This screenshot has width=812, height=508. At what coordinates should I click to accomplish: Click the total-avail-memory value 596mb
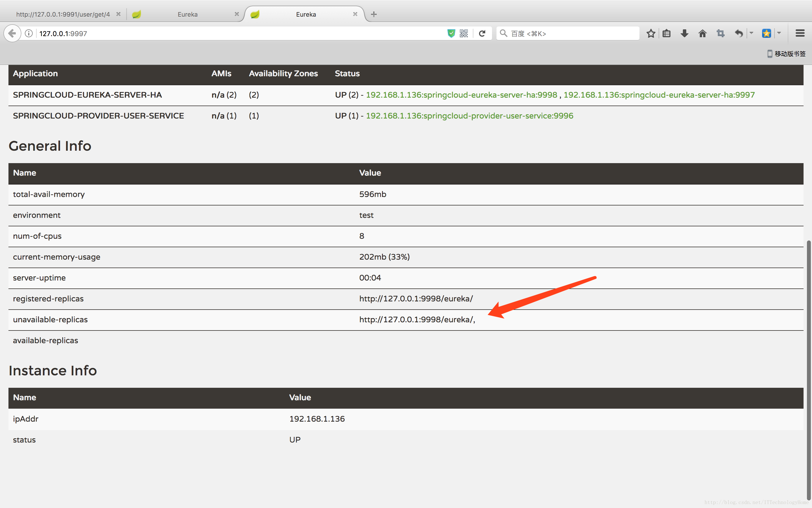(372, 194)
